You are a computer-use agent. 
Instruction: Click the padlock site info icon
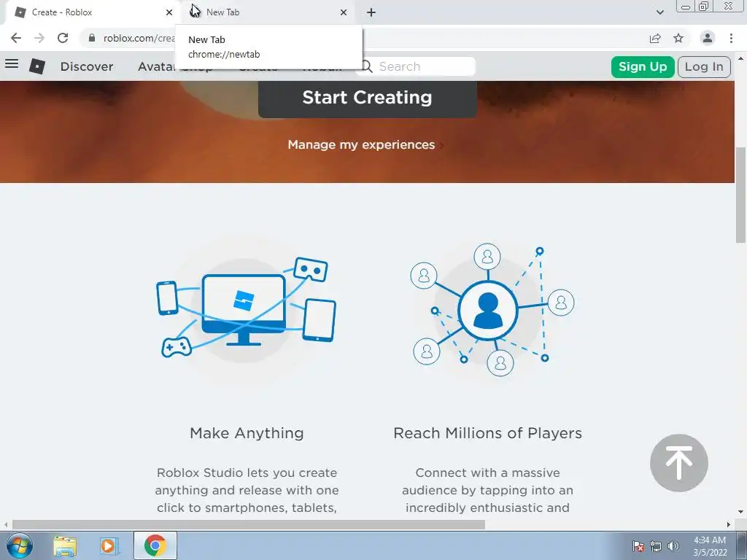pyautogui.click(x=92, y=38)
